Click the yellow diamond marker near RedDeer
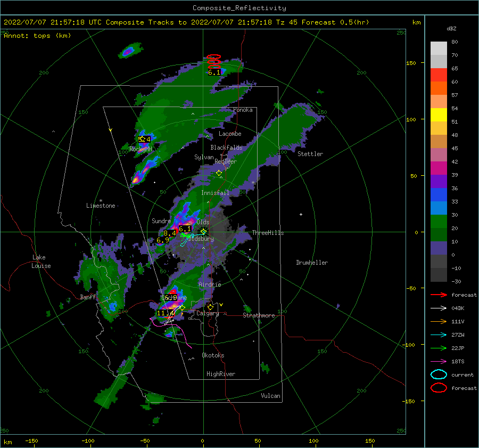 coord(219,173)
